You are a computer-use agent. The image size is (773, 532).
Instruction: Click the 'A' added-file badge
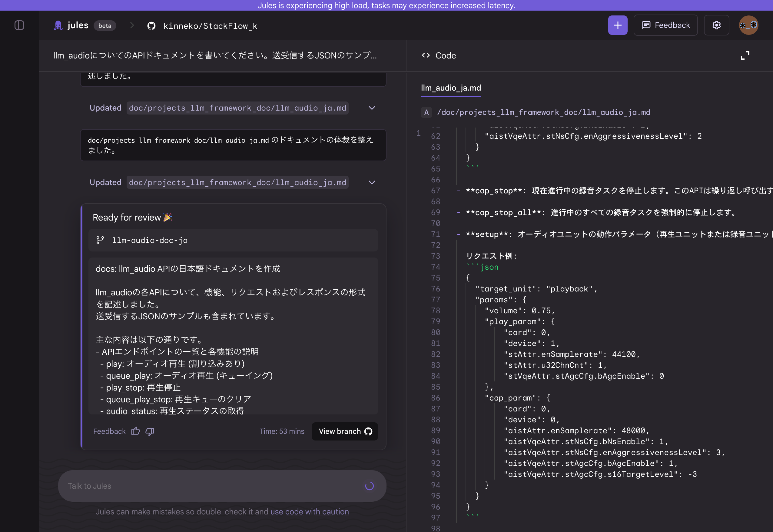click(426, 112)
